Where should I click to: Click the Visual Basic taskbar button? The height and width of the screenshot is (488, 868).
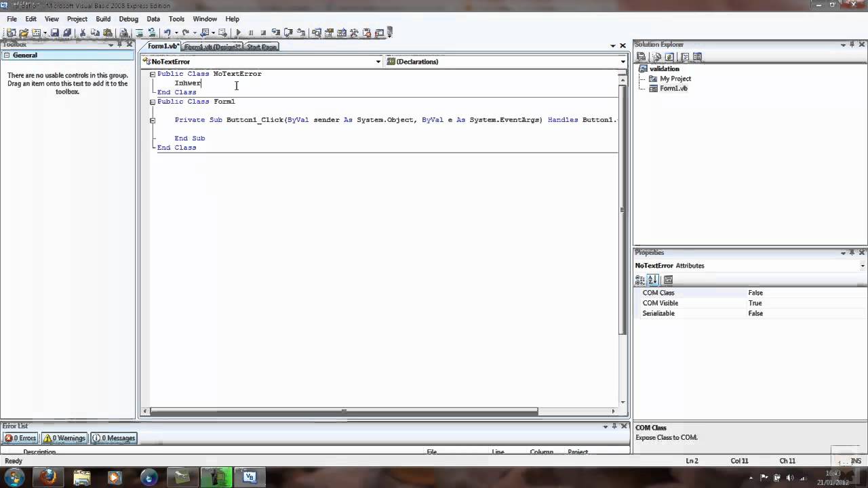(249, 477)
